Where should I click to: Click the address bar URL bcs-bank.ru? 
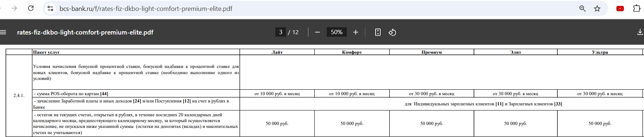[146, 8]
